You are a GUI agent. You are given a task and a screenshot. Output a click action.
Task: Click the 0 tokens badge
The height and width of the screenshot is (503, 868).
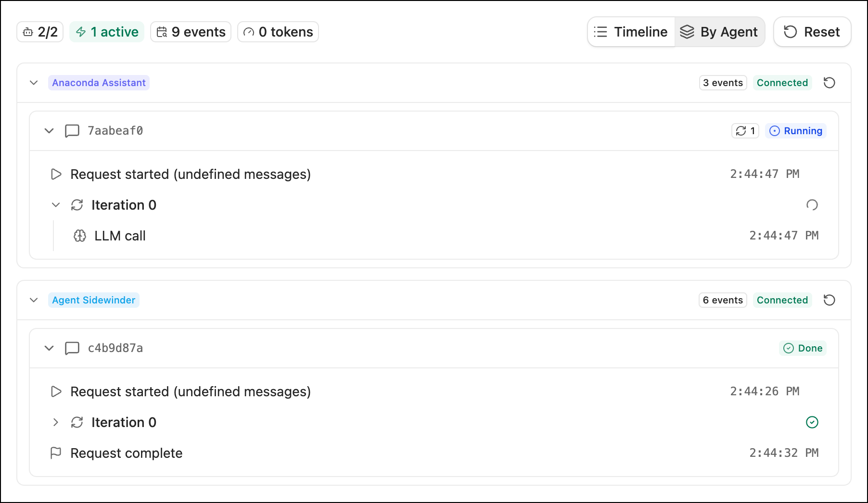278,32
